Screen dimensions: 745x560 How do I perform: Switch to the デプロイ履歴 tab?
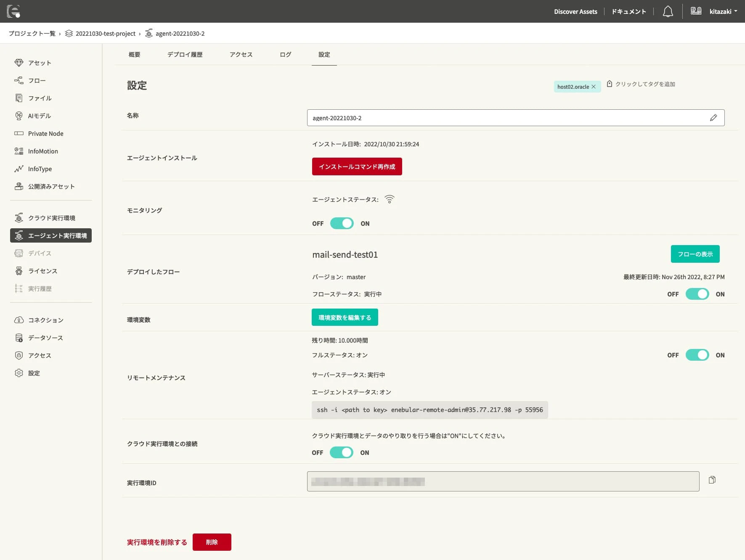click(185, 55)
